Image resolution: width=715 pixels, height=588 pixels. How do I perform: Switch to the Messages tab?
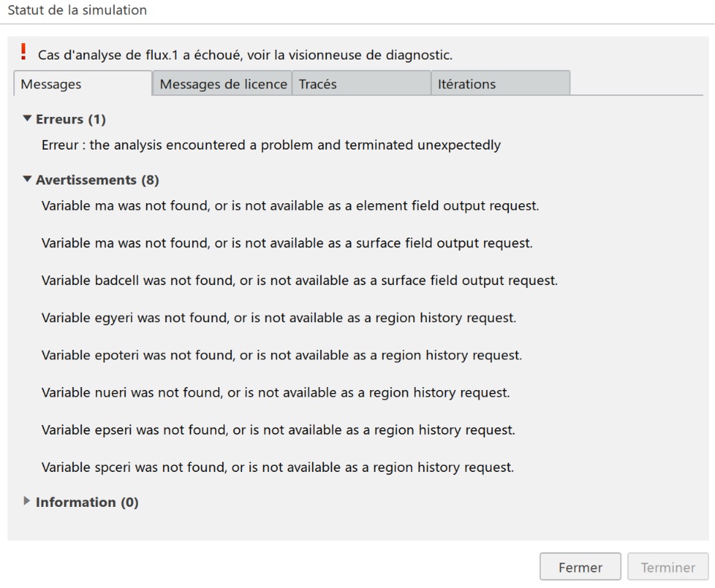(82, 84)
